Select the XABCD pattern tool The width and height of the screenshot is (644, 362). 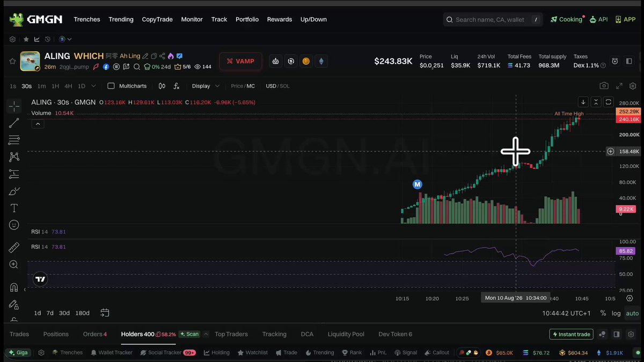tap(14, 157)
